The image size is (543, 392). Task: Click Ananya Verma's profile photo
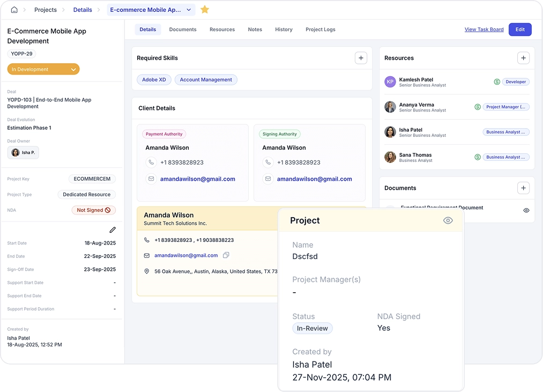pyautogui.click(x=390, y=107)
